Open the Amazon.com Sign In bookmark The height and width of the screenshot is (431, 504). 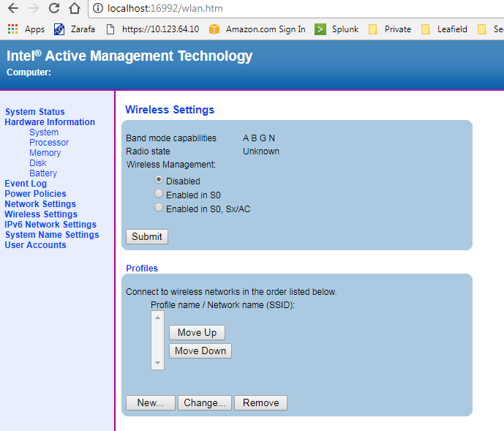tap(257, 29)
